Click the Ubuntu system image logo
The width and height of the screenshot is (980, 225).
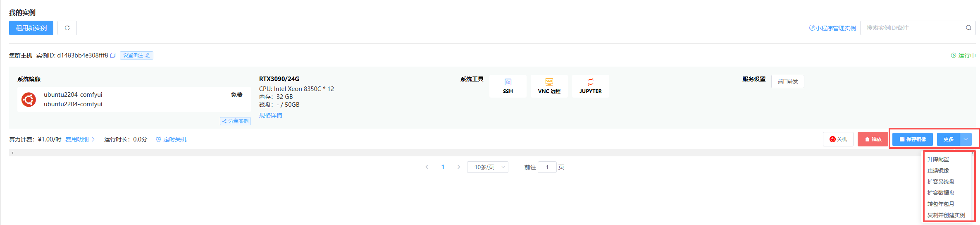tap(29, 100)
